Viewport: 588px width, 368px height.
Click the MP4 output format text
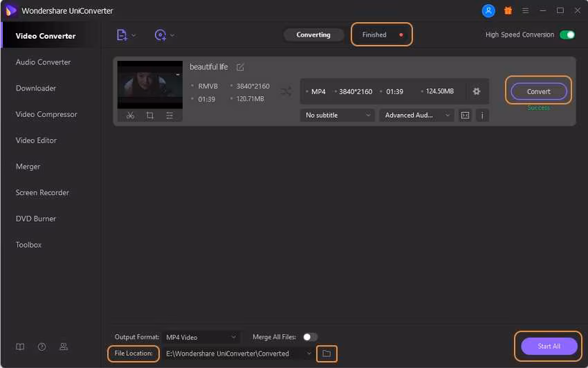point(318,92)
